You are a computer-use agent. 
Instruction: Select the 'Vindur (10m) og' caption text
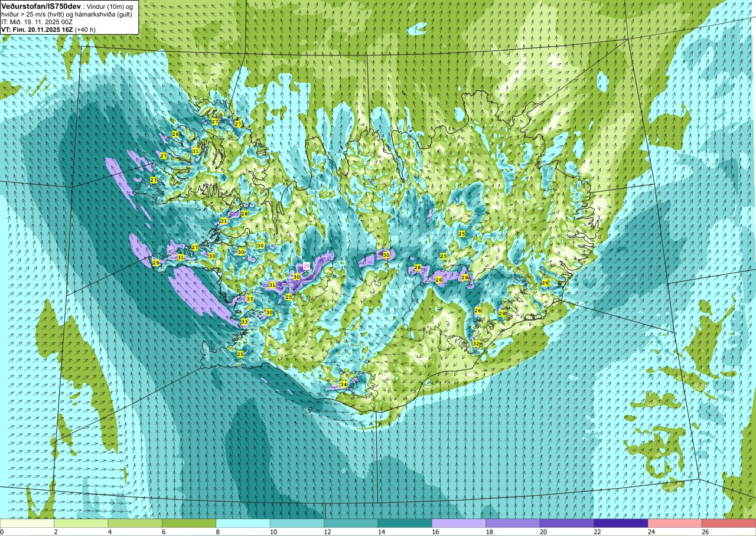pyautogui.click(x=111, y=6)
